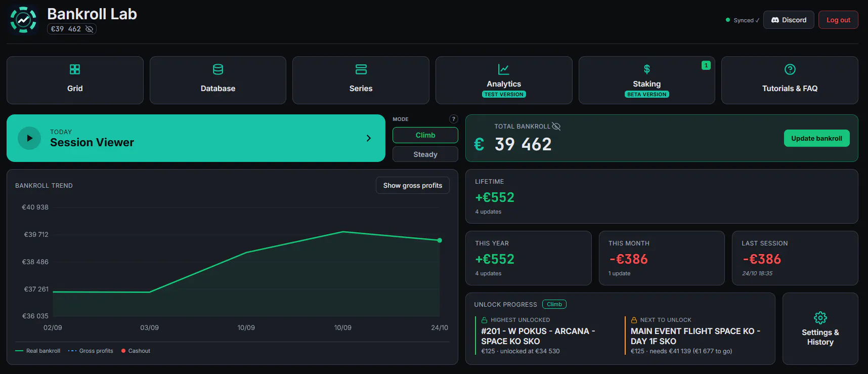
Task: Open the Series section
Action: pos(361,80)
